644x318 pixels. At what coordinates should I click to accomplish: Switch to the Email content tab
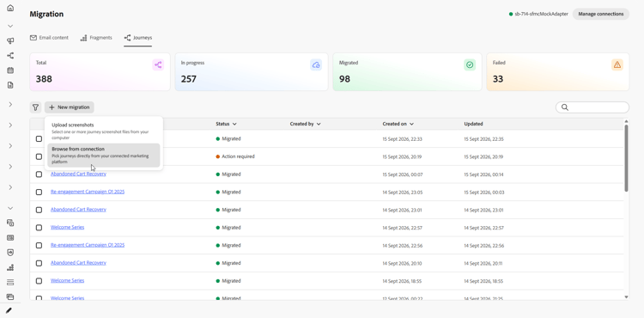click(49, 38)
